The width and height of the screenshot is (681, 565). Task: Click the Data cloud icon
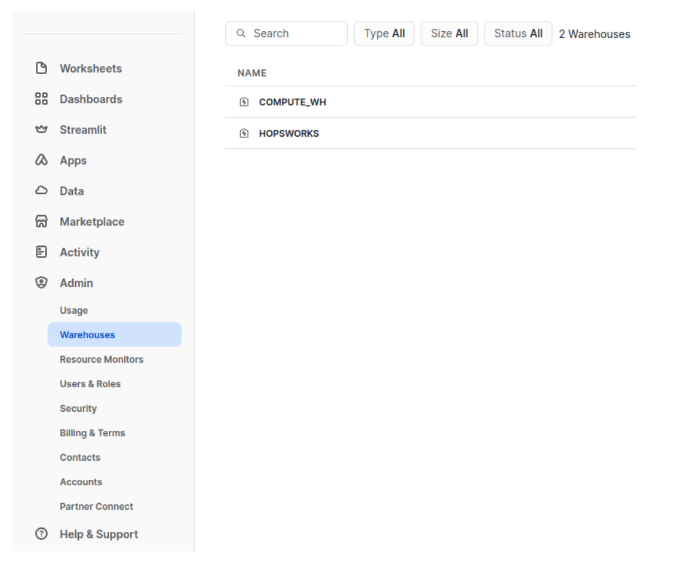click(41, 191)
